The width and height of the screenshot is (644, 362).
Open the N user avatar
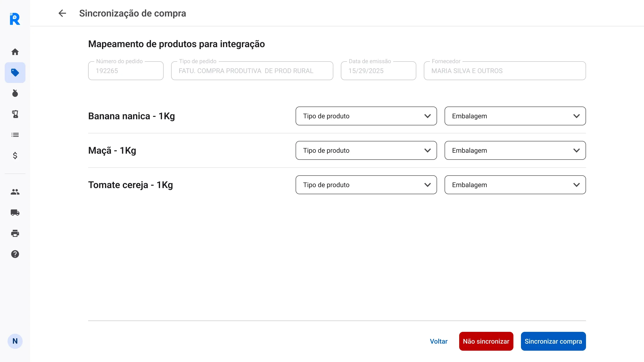point(15,341)
